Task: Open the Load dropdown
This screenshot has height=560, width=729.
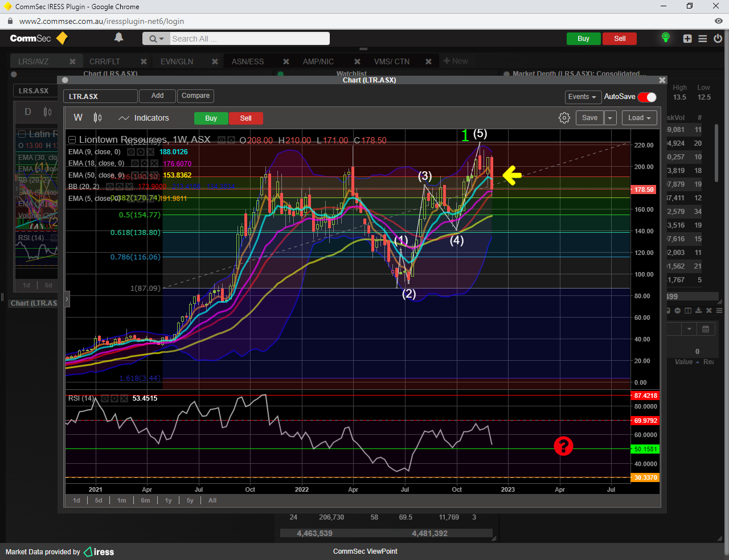Action: 640,118
